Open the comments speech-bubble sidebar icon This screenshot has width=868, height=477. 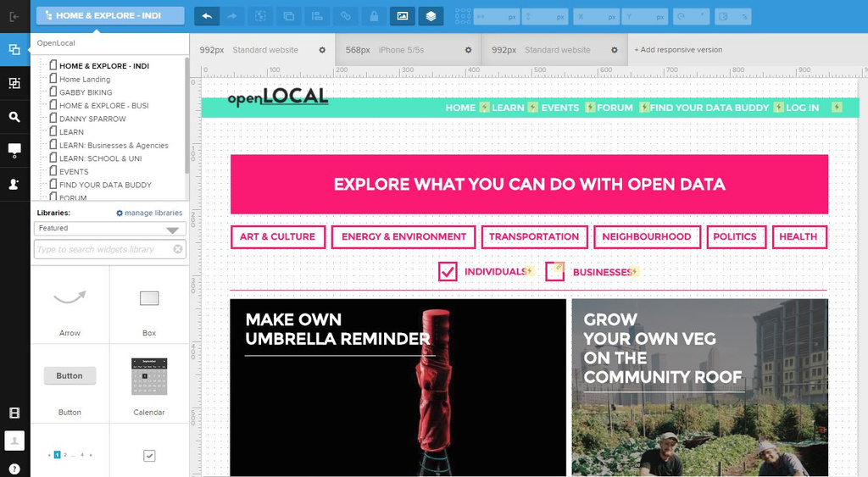(14, 149)
